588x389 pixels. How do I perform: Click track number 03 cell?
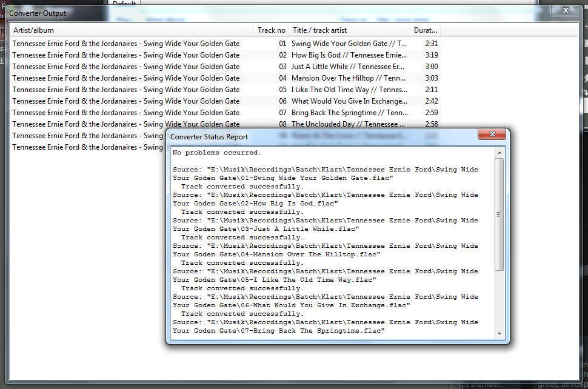pyautogui.click(x=282, y=67)
